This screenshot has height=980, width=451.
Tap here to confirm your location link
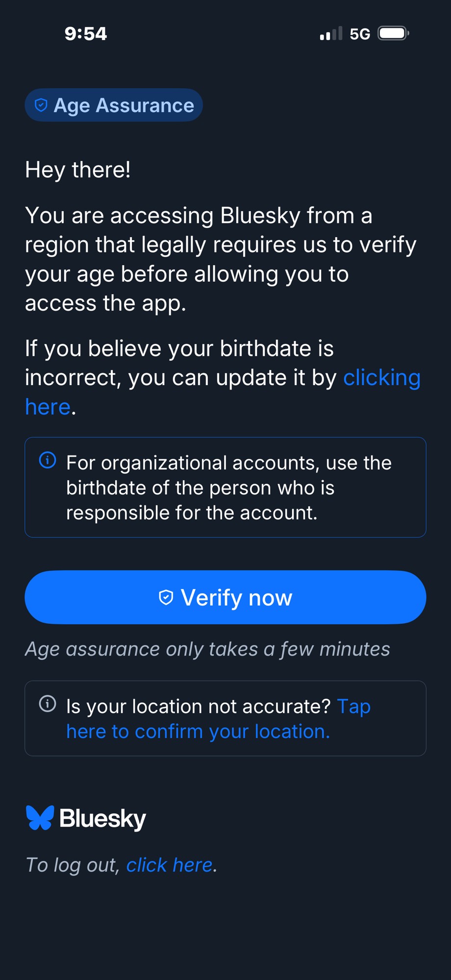198,731
